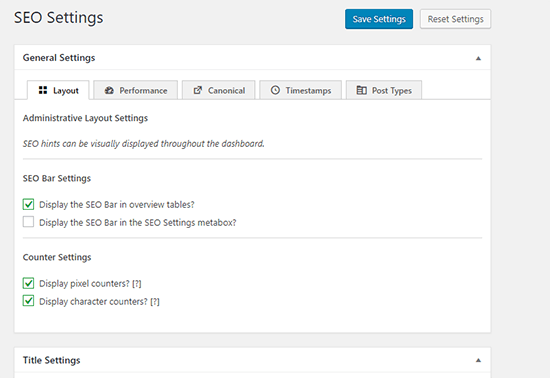Open pixel counters [?] help link
550x378 pixels.
[137, 284]
